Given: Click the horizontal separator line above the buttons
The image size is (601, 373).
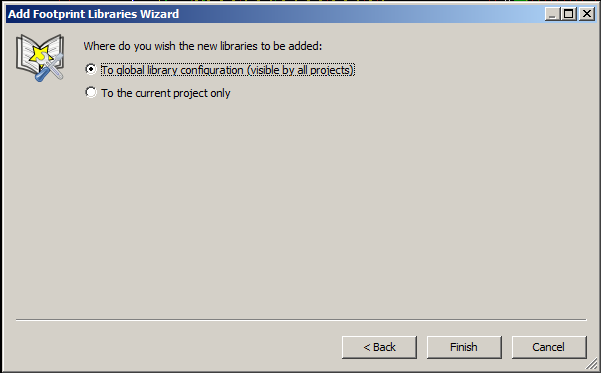Looking at the screenshot, I should pos(301,319).
